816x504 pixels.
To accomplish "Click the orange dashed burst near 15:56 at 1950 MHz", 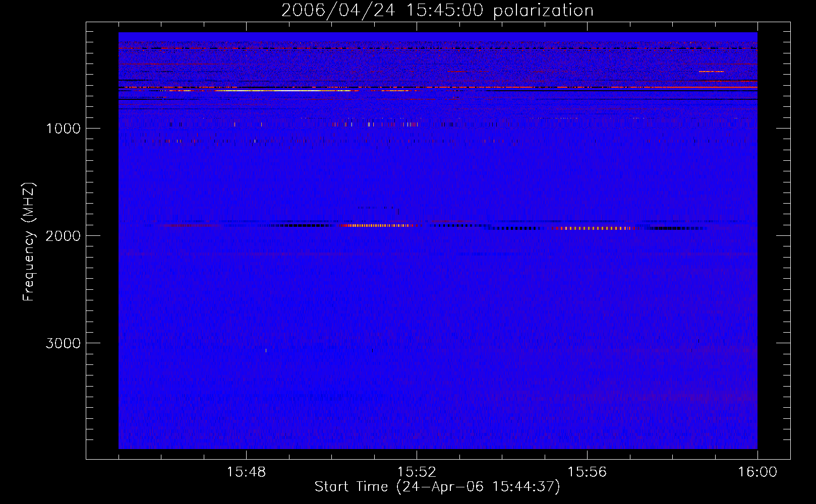I will [594, 228].
